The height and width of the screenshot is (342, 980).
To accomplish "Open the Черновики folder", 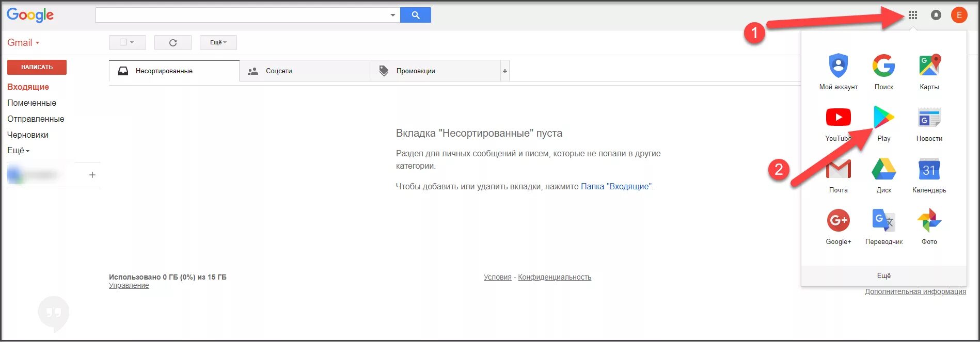I will click(x=28, y=135).
